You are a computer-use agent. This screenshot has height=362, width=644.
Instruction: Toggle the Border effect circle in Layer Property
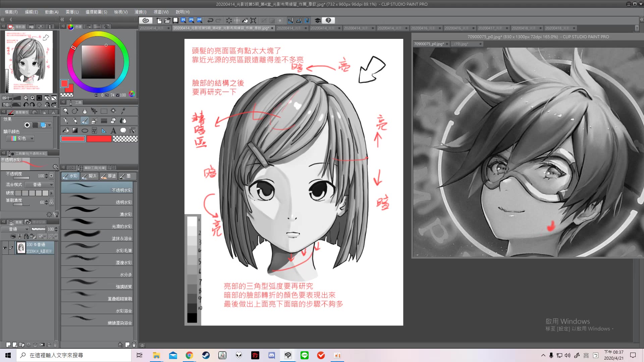[x=27, y=125]
